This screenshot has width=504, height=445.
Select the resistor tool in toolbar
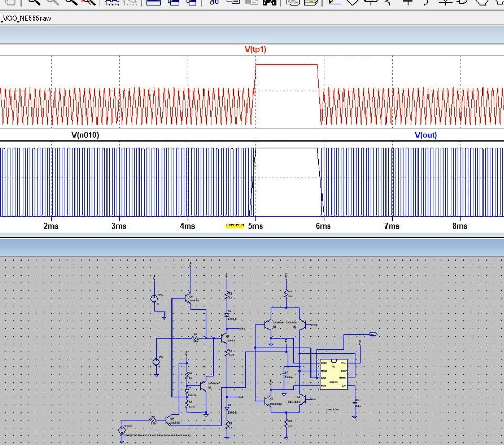click(x=389, y=2)
